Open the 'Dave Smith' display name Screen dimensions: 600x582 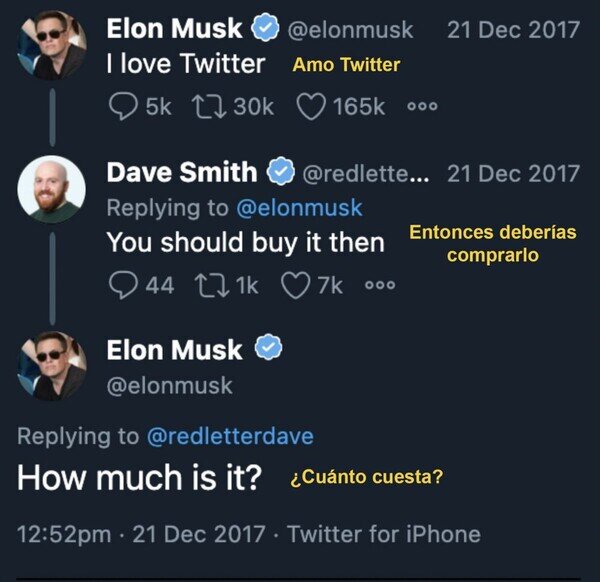[x=181, y=172]
